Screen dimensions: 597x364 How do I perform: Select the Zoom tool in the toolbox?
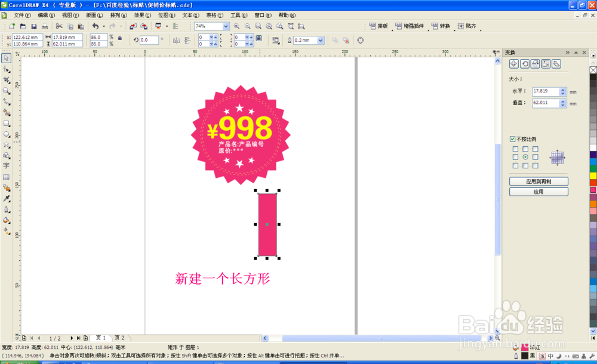click(x=7, y=90)
